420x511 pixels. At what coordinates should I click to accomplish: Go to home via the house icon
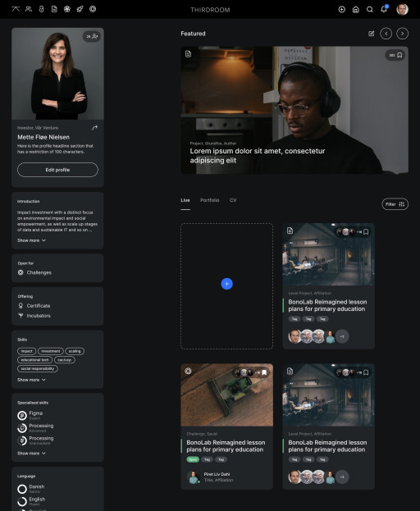tap(356, 10)
